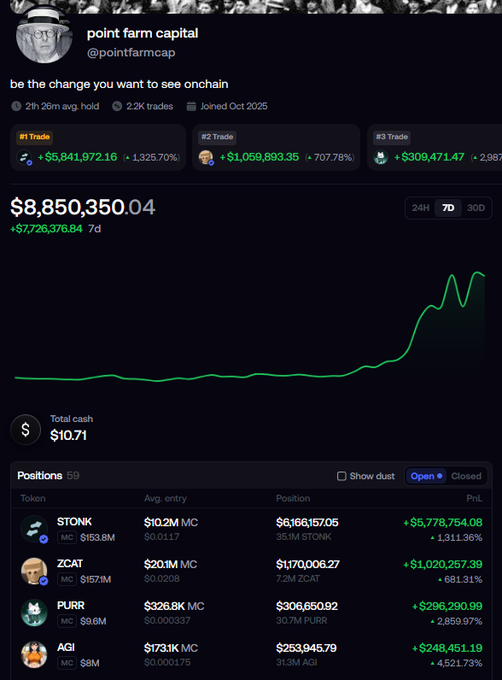Open the #1 Trade badge

pos(34,137)
